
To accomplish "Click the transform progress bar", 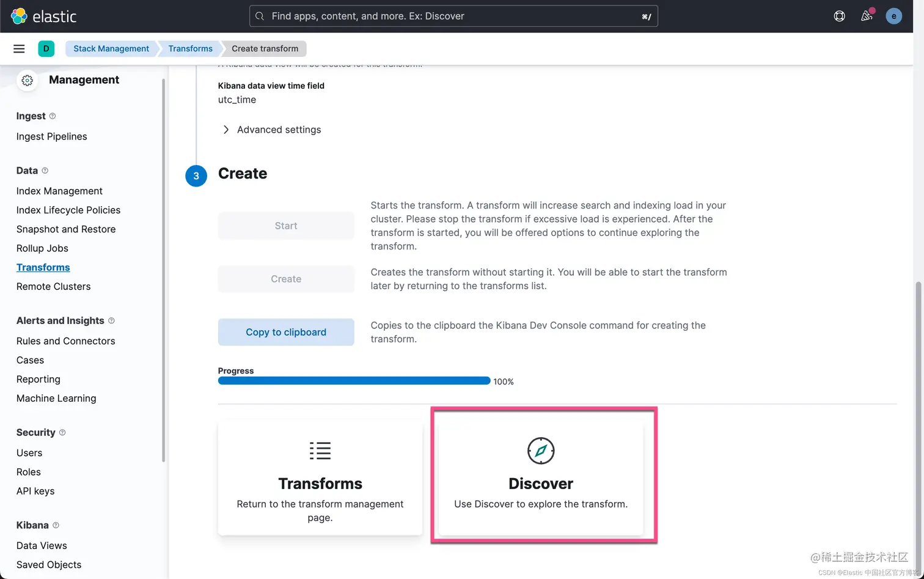I will pos(354,381).
